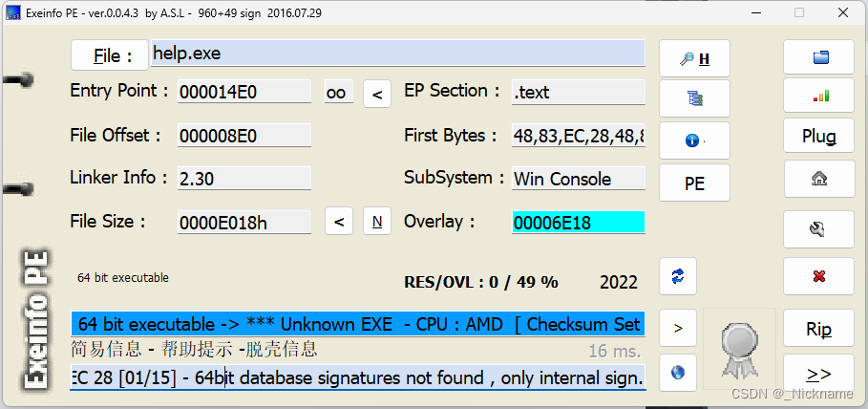Click the File Size value 0000E018h

tap(244, 223)
